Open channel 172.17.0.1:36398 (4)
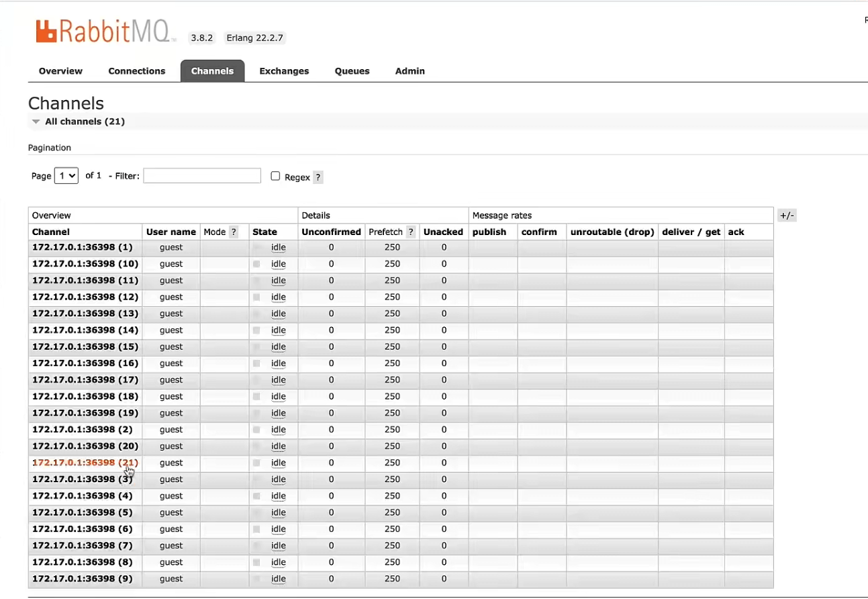Viewport: 868px width, 599px height. [83, 496]
